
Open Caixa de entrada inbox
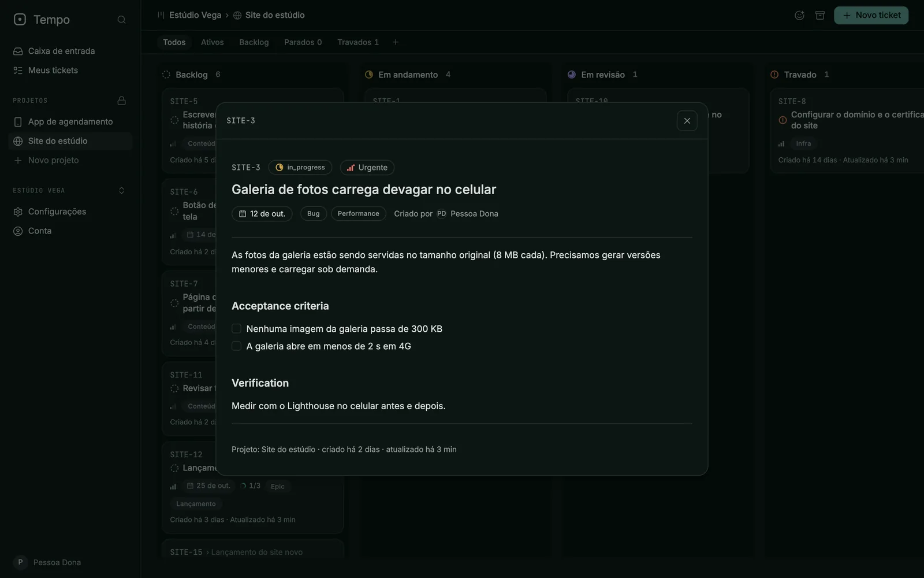coord(70,51)
